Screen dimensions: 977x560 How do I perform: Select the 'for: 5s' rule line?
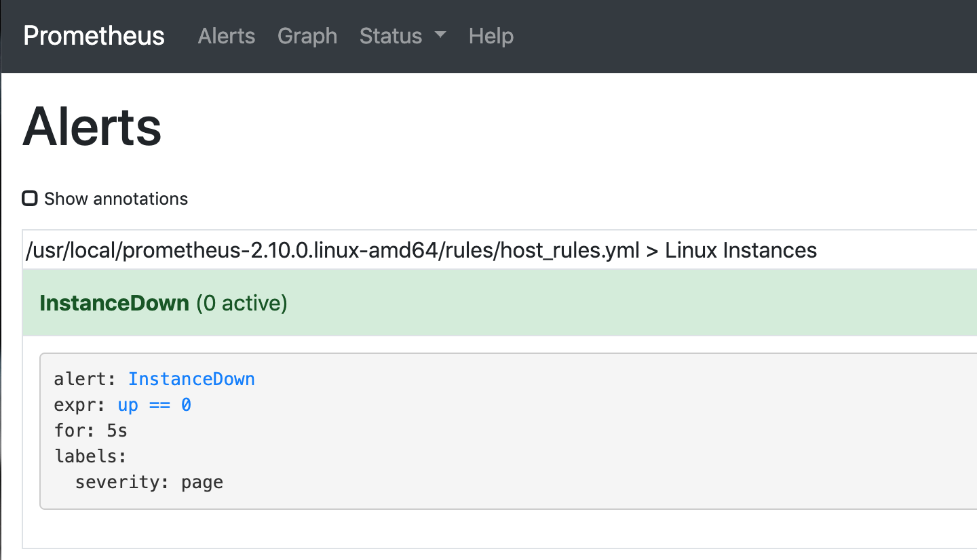coord(91,431)
